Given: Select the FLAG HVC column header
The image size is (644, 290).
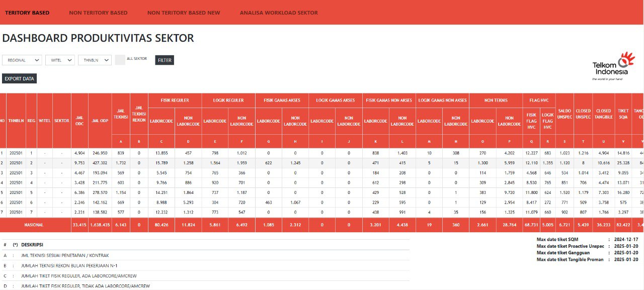Looking at the screenshot, I should pos(539,100).
